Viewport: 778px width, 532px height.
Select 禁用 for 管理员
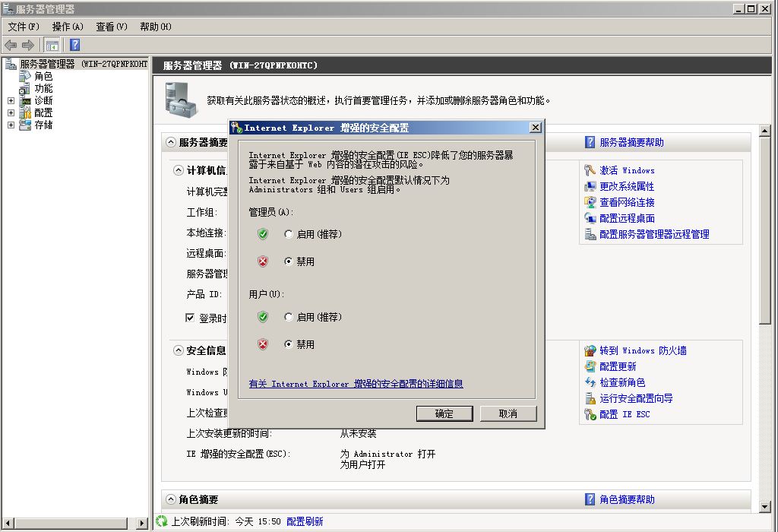coord(288,261)
